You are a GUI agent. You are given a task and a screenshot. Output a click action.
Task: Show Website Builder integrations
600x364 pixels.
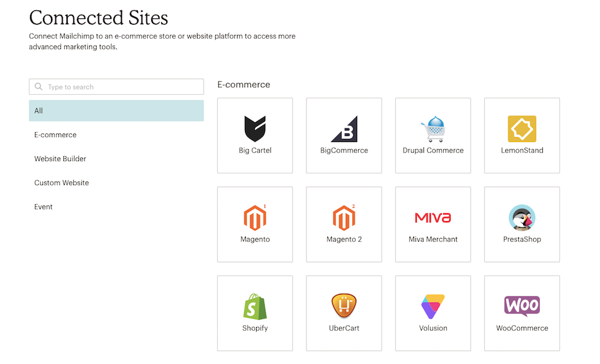tap(60, 159)
